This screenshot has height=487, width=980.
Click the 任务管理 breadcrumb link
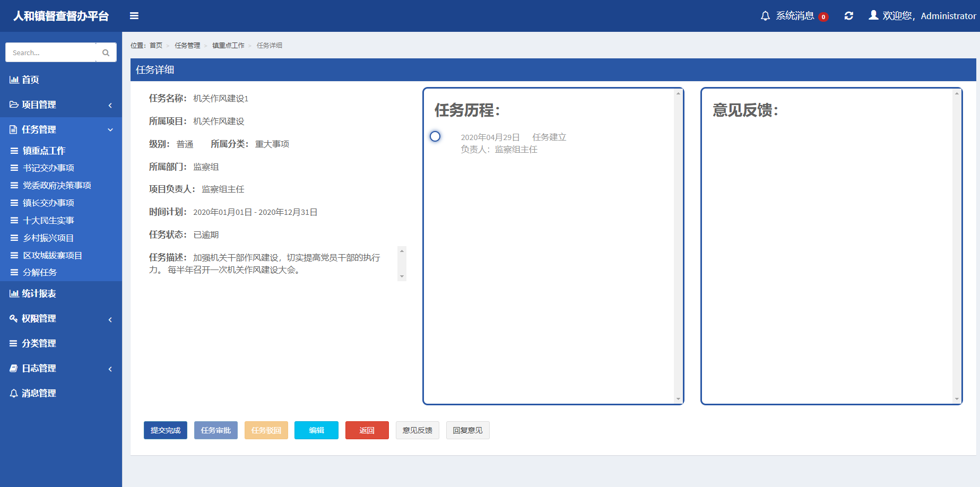(x=187, y=46)
